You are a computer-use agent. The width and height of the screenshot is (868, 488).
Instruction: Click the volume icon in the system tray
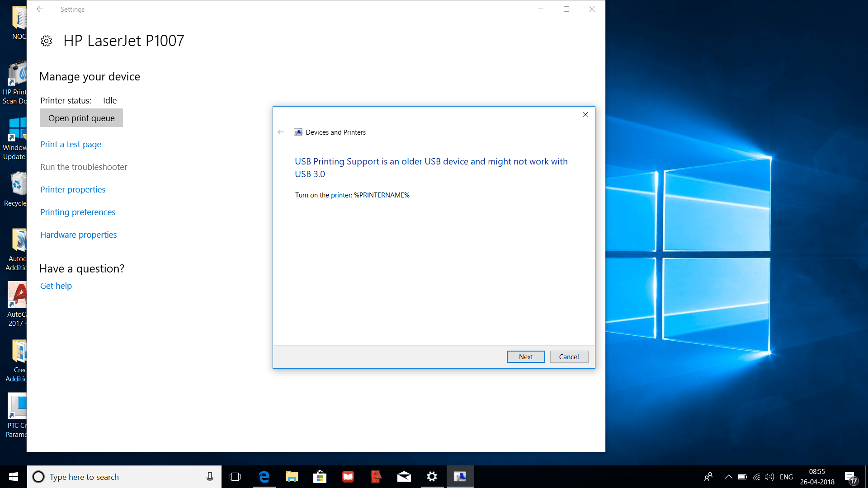click(769, 477)
